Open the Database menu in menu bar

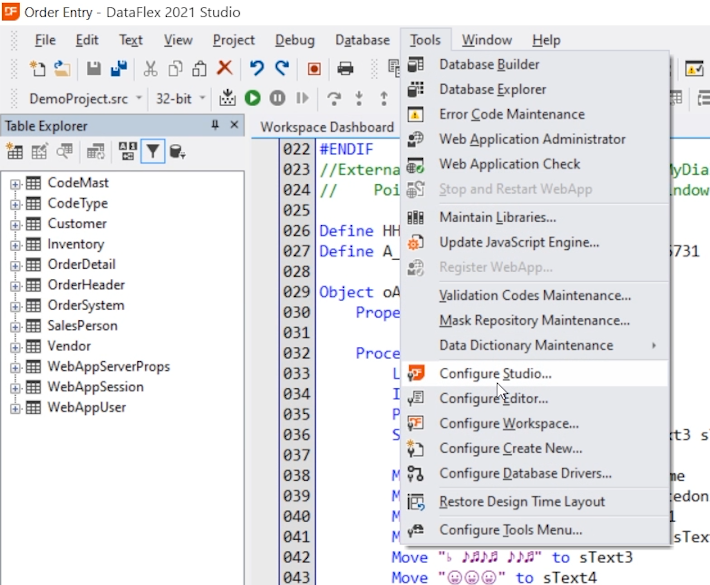(362, 40)
